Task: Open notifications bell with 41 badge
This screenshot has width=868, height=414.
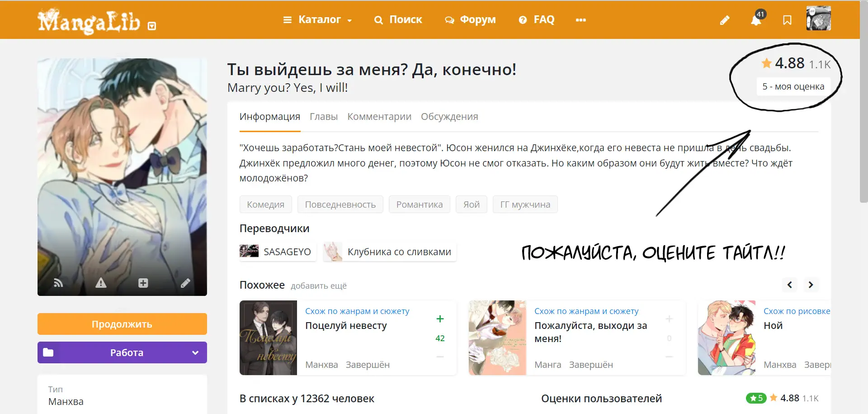Action: 756,20
